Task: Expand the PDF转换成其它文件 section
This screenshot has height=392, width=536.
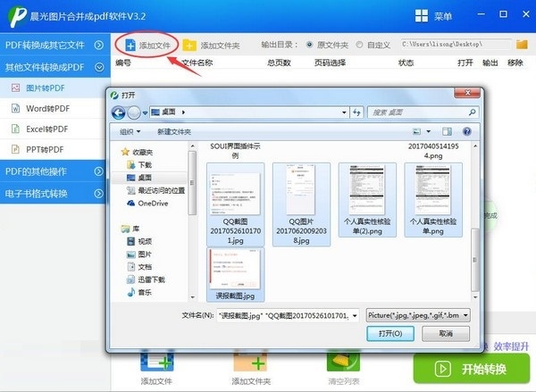Action: click(x=54, y=45)
